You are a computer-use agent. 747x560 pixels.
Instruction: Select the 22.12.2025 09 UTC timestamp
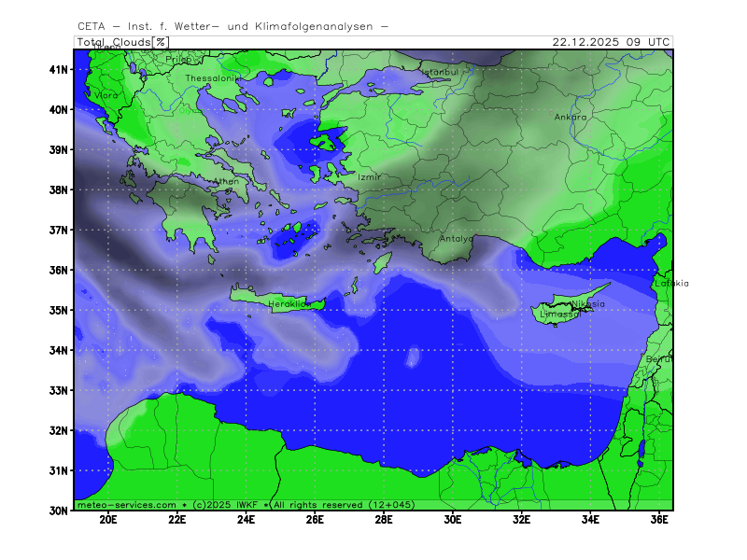pyautogui.click(x=611, y=42)
